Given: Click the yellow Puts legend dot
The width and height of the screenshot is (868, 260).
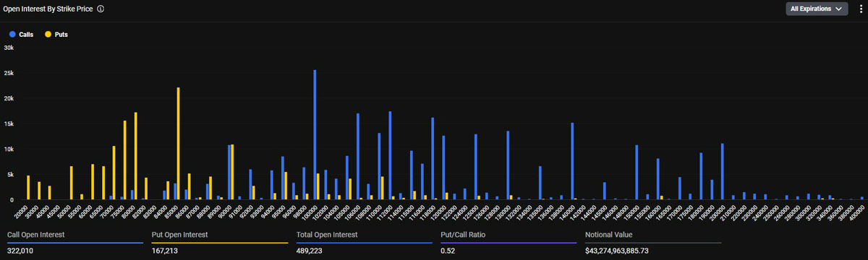Looking at the screenshot, I should 48,34.
